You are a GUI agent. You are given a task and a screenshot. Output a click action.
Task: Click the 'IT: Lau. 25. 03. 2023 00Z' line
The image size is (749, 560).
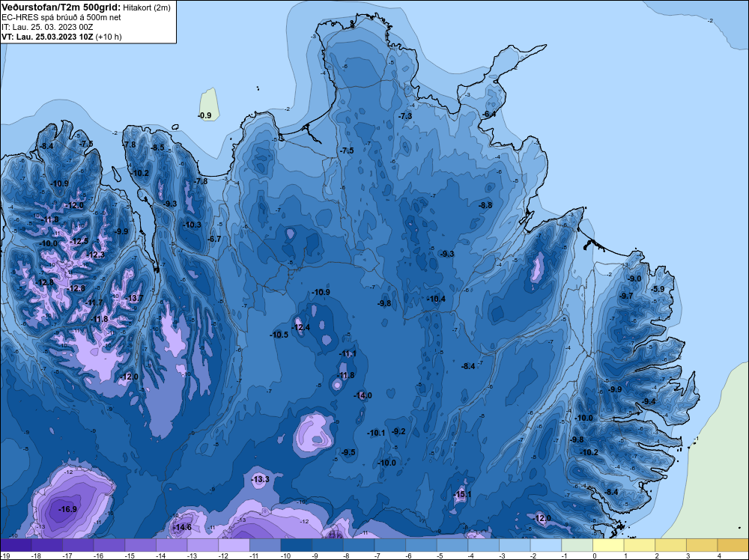47,27
